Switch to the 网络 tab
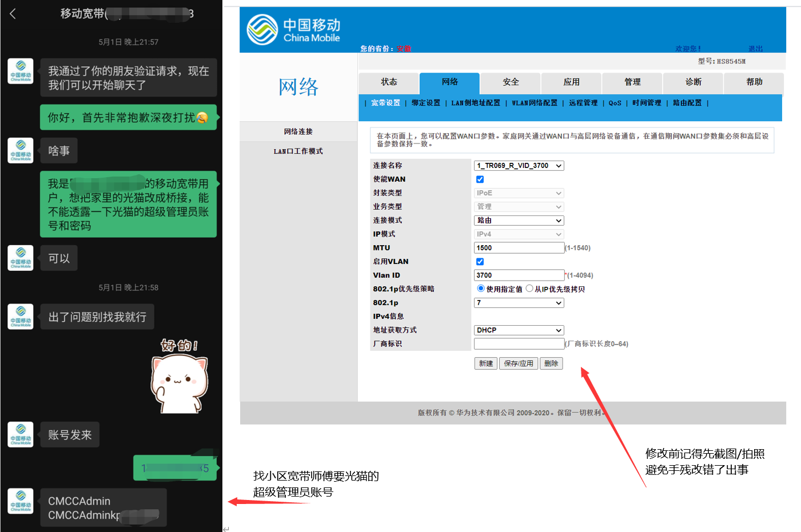Viewport: 801px width, 532px height. click(450, 82)
